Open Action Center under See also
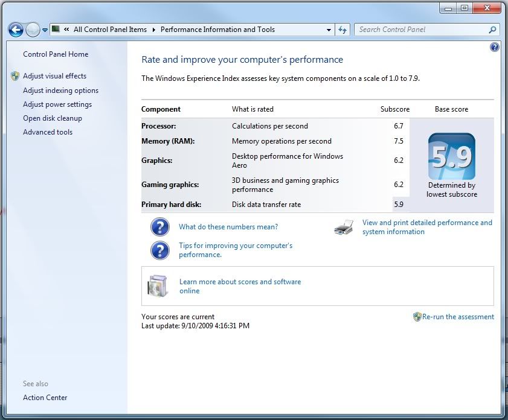 pyautogui.click(x=45, y=398)
